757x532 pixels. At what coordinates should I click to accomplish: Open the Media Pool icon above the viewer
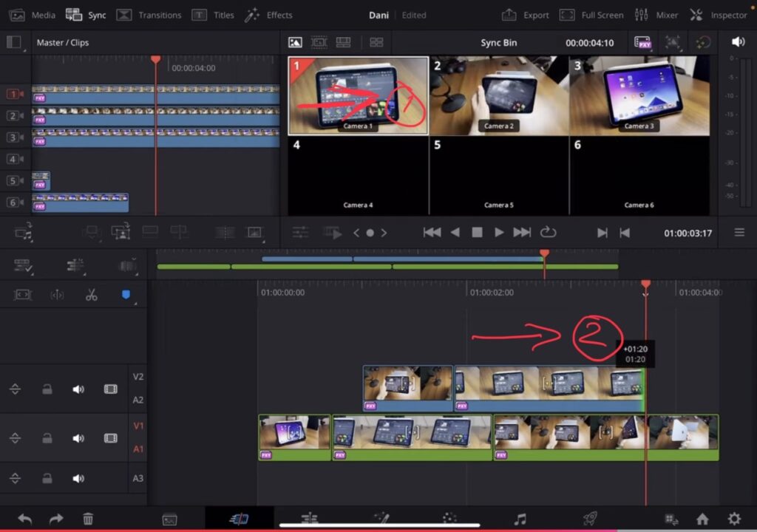pos(295,42)
